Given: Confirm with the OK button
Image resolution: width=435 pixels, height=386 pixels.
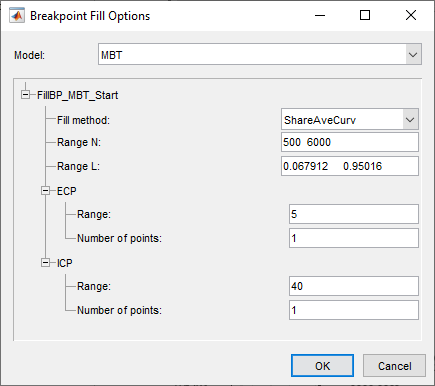Looking at the screenshot, I should [x=322, y=366].
